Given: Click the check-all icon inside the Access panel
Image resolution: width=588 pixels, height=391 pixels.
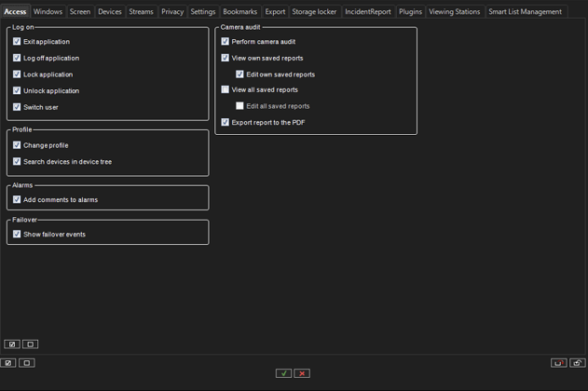Looking at the screenshot, I should [x=12, y=344].
